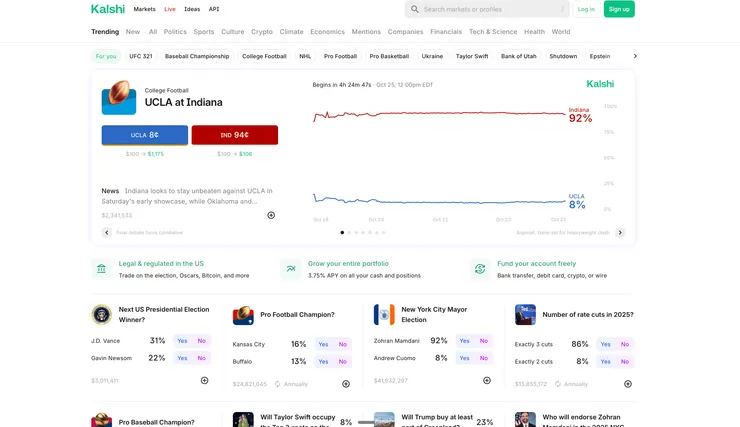Expand more topic chips with right chevron
740x427 pixels.
635,56
